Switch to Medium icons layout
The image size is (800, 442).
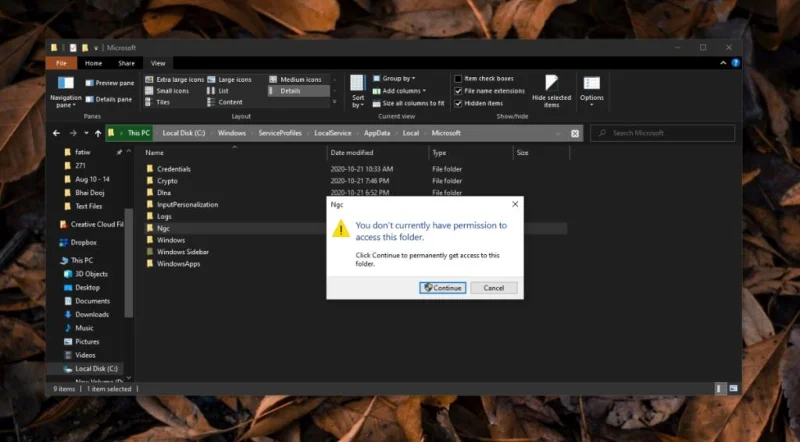[x=296, y=80]
